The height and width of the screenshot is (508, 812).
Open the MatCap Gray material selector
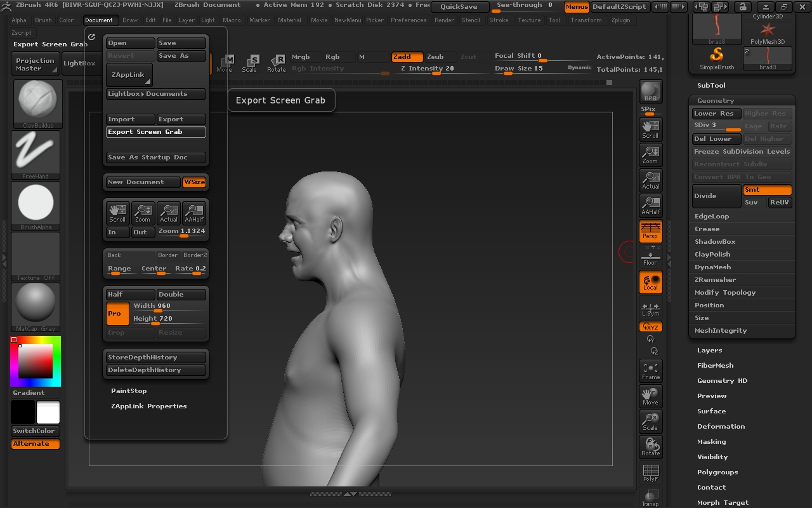(x=36, y=307)
